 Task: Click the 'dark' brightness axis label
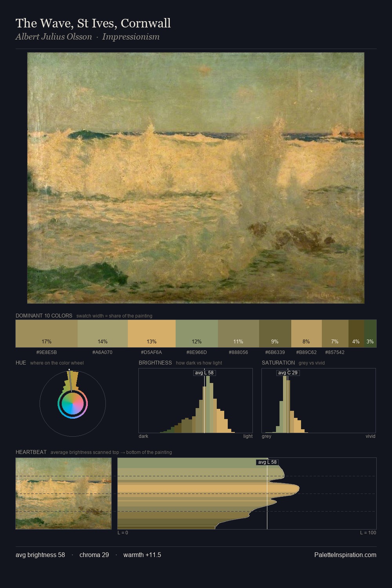[143, 436]
